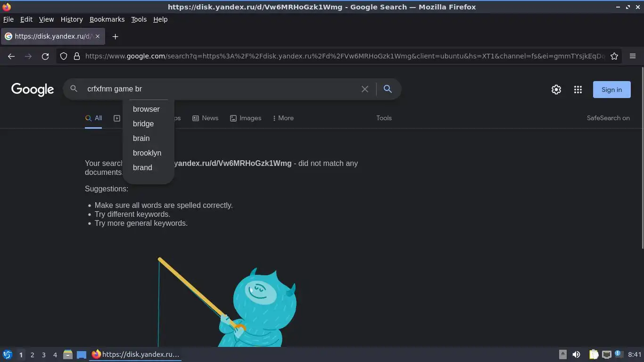The width and height of the screenshot is (644, 362).
Task: Open the Google apps grid
Action: (578, 90)
